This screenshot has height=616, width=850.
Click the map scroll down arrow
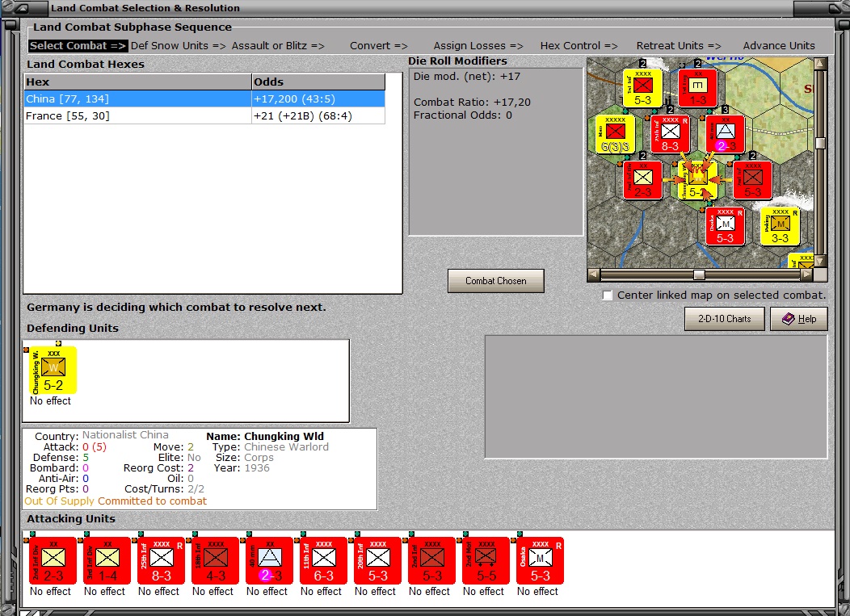(821, 261)
